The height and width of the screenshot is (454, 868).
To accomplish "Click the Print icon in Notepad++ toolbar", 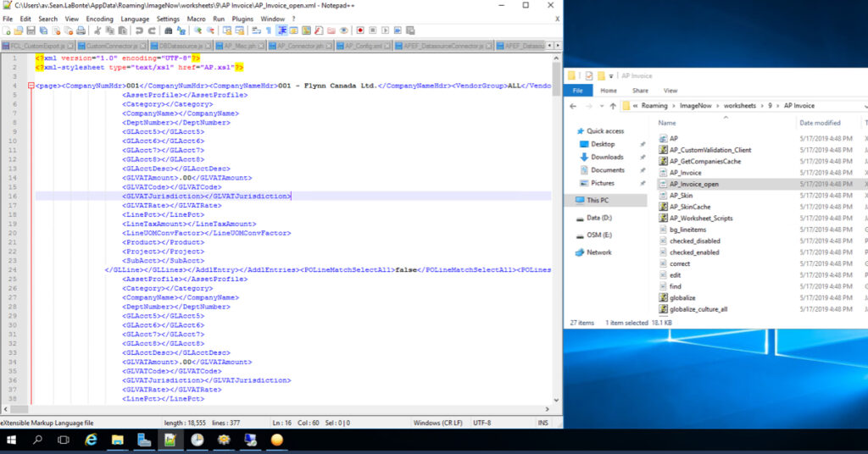I will [81, 30].
